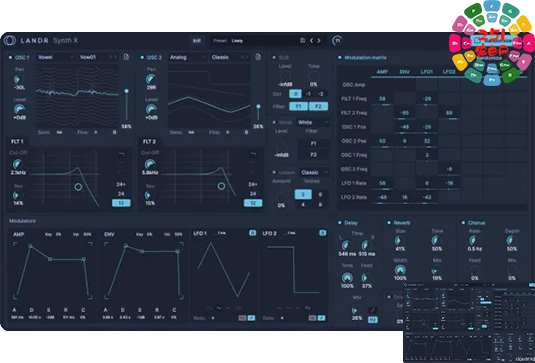Select the square waveform icon under LFO 2
This screenshot has width=535, height=363.
point(308,308)
